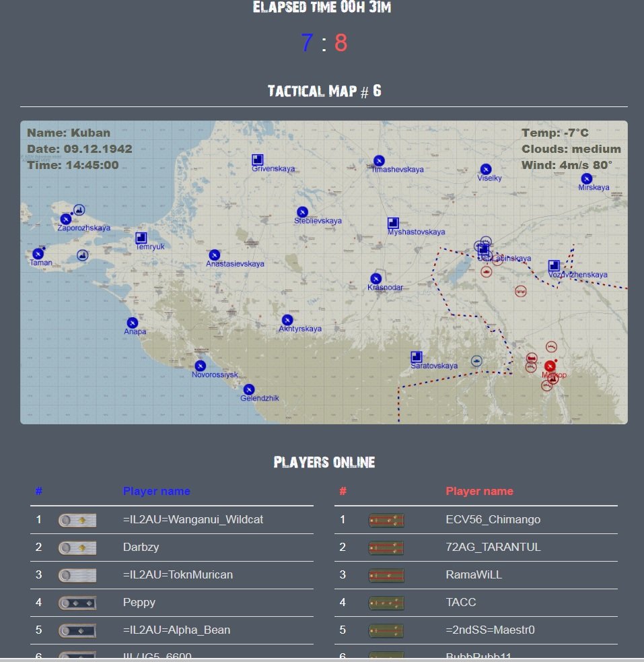
Task: Click the Anastasievskaya airfield marker
Action: coord(214,255)
